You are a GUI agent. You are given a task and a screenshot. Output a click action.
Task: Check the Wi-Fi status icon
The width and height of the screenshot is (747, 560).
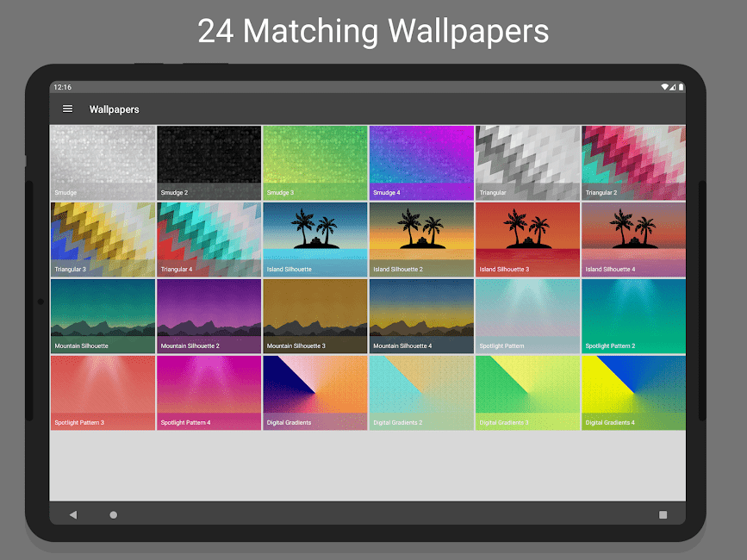pyautogui.click(x=664, y=87)
